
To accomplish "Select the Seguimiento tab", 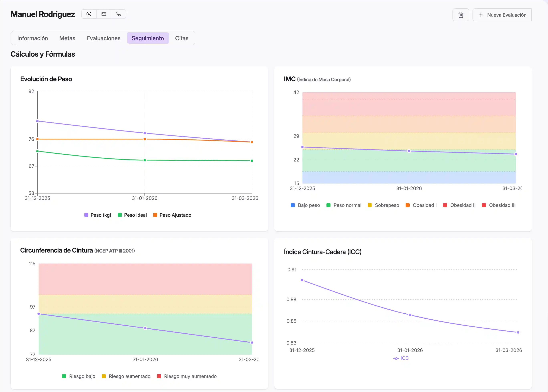I will 148,38.
